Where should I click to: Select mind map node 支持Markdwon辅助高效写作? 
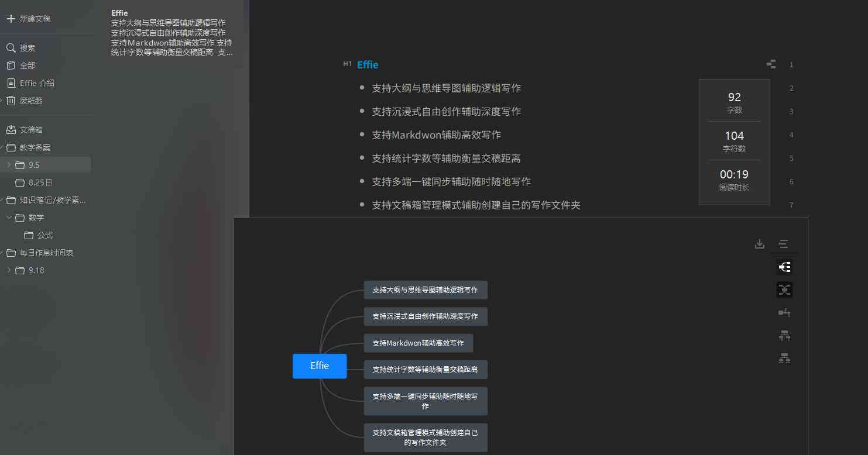pos(418,343)
